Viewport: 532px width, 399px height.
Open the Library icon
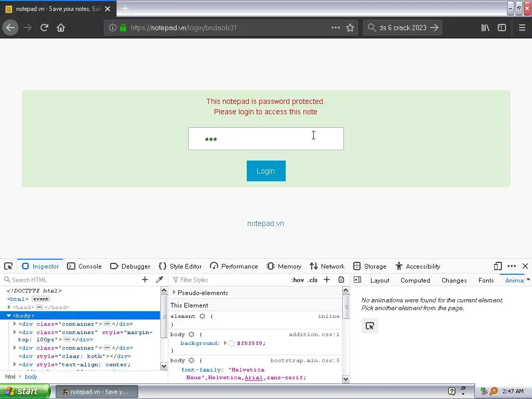click(x=485, y=28)
